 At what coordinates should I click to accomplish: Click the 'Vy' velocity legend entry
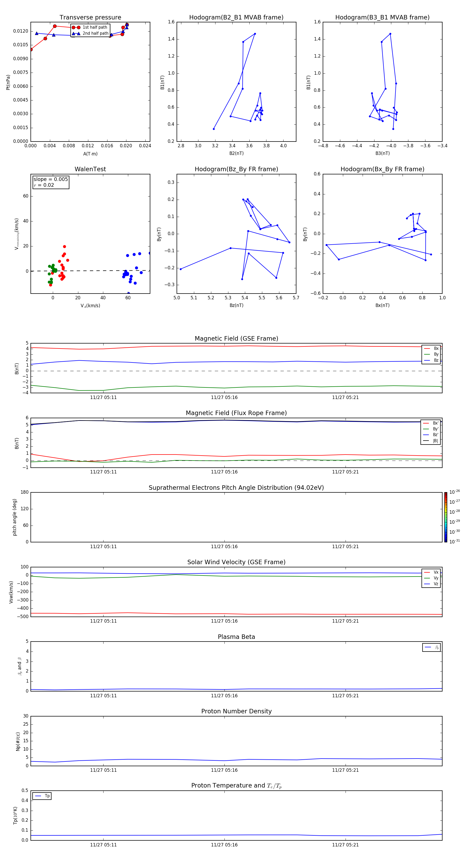click(431, 578)
